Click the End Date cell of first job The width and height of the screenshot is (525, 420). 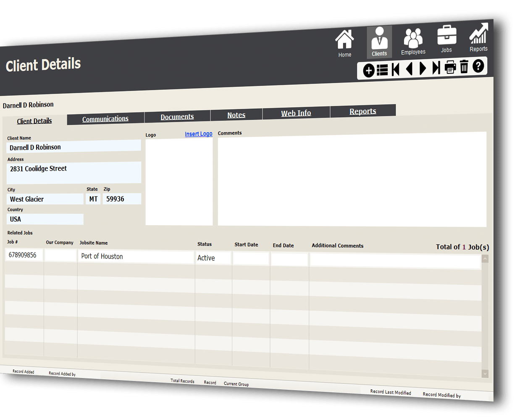(x=289, y=260)
